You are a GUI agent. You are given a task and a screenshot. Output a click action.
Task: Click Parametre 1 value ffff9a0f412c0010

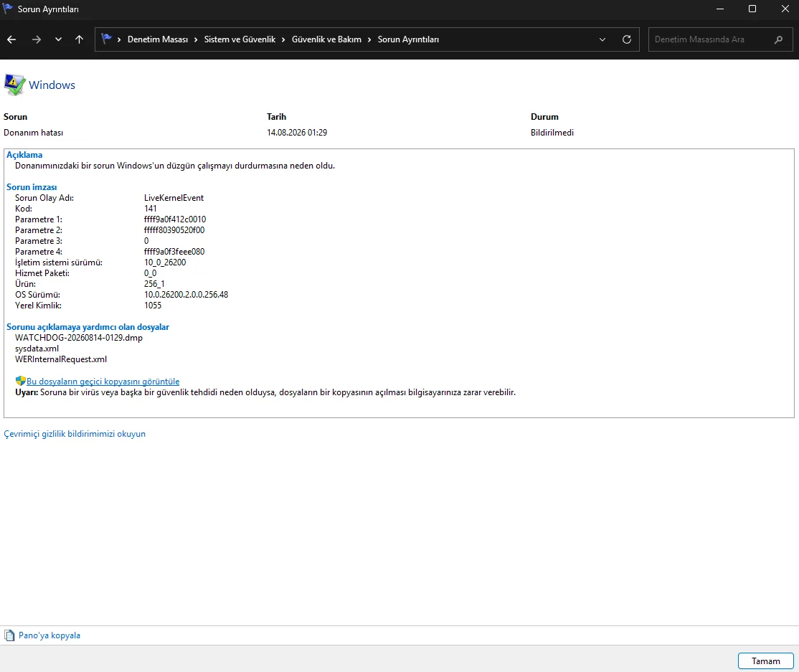[x=175, y=219]
